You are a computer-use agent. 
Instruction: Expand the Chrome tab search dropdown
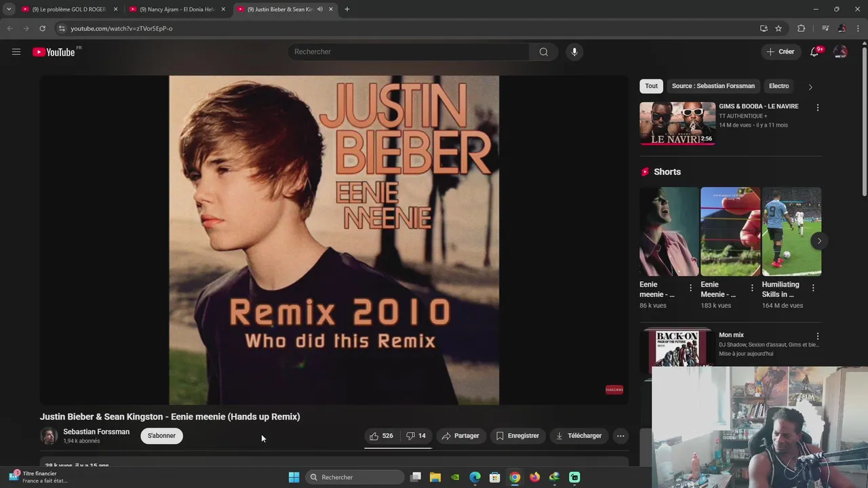coord(9,9)
